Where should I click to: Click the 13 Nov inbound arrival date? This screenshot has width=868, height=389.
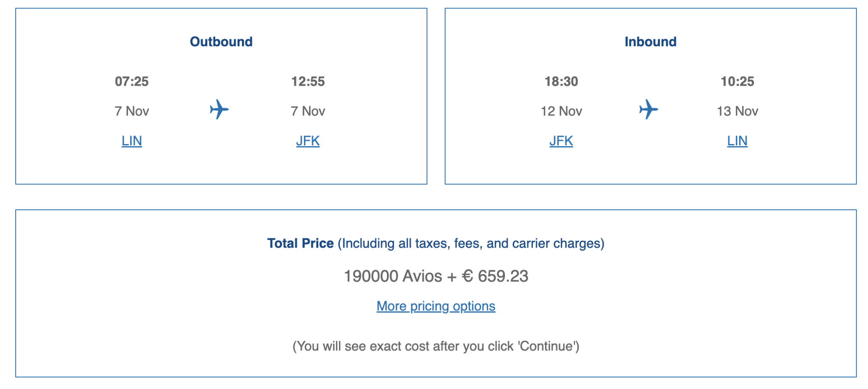pyautogui.click(x=737, y=111)
